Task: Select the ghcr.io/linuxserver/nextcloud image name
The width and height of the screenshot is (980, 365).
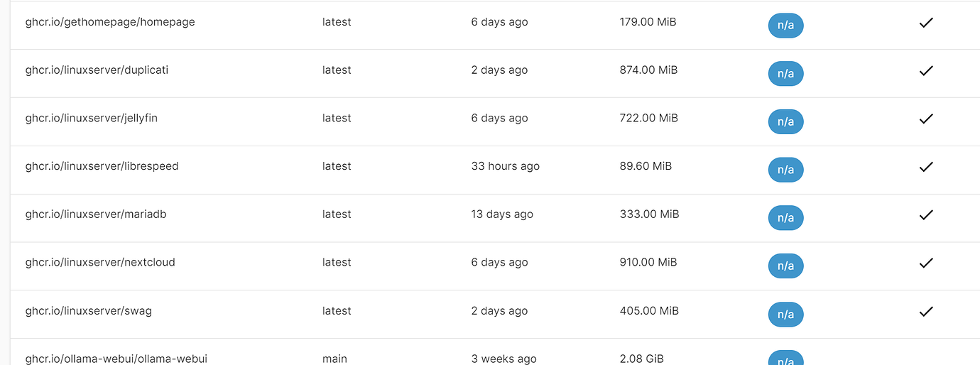Action: pos(100,262)
